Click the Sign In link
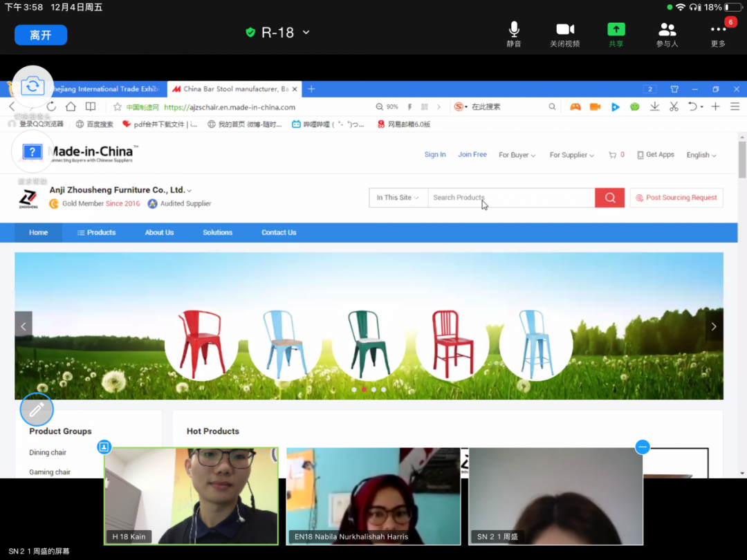The image size is (747, 560). (x=435, y=155)
